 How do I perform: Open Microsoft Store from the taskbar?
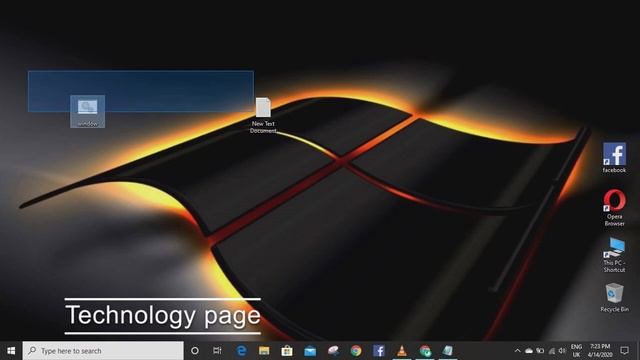[x=287, y=351]
